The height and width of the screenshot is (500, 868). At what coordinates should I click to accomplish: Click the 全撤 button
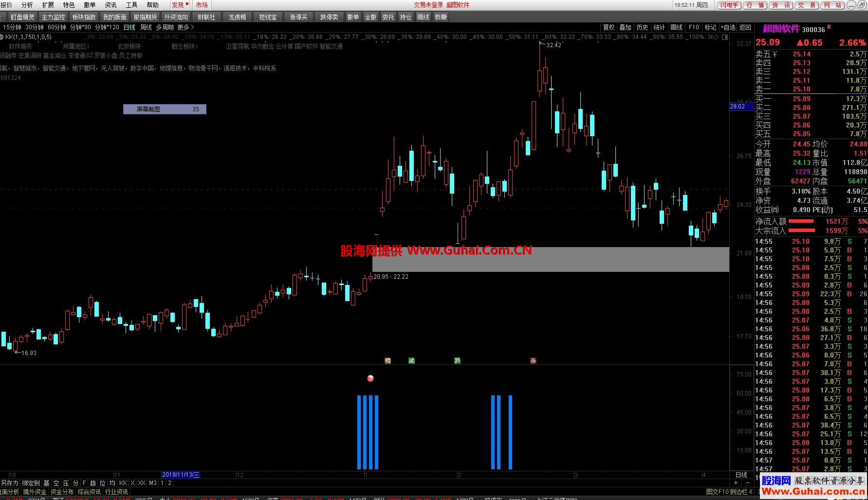pyautogui.click(x=370, y=17)
